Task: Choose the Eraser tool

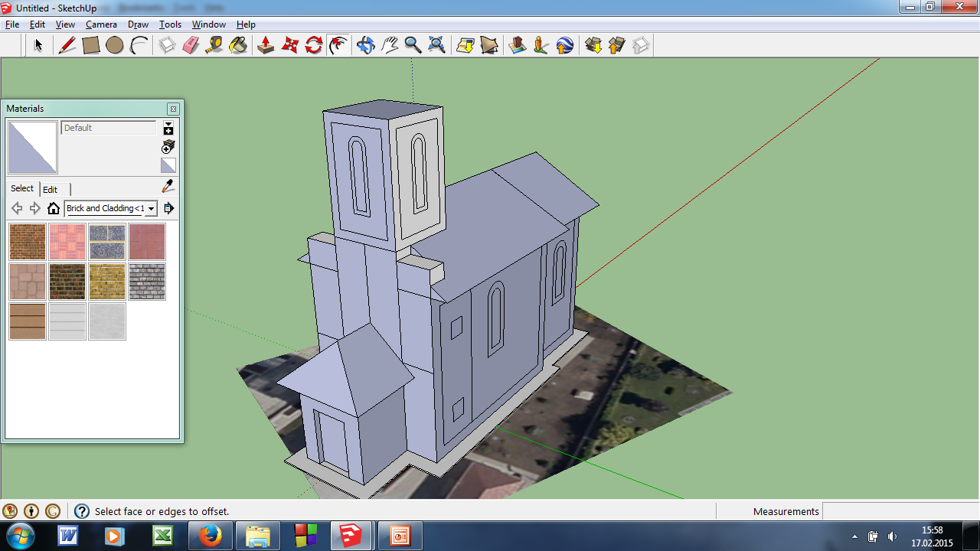Action: click(x=191, y=46)
